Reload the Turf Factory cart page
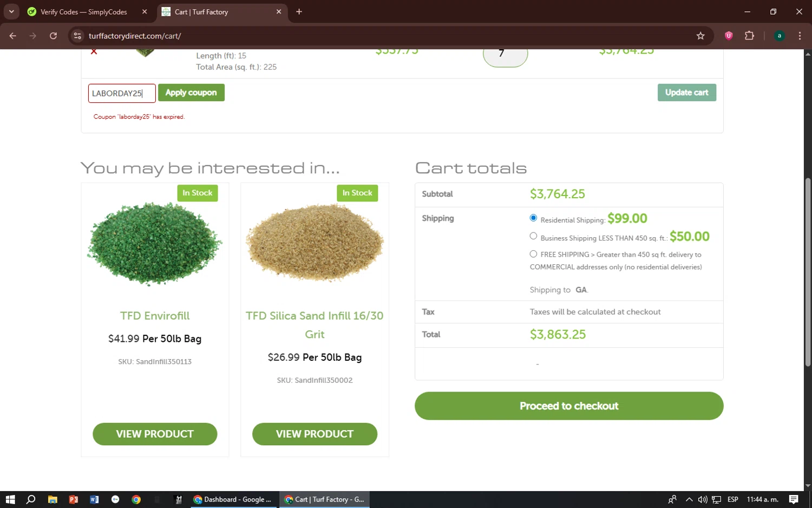Image resolution: width=812 pixels, height=508 pixels. (53, 36)
